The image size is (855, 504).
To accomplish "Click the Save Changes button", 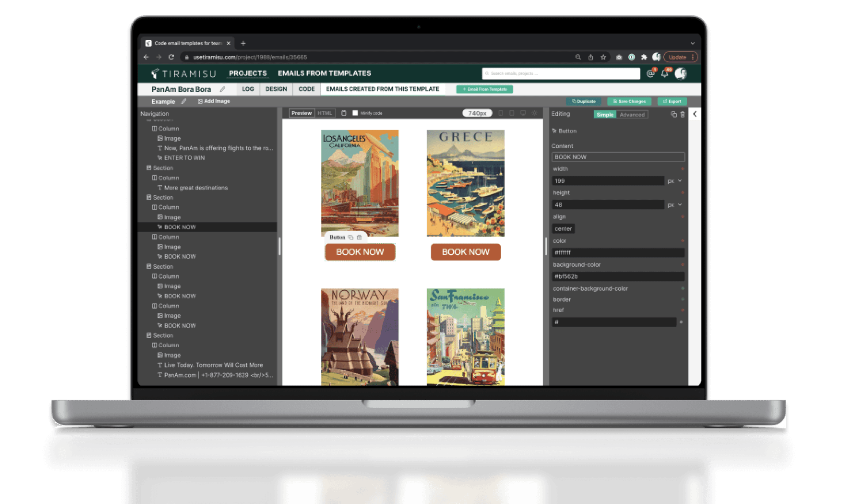I will click(629, 102).
